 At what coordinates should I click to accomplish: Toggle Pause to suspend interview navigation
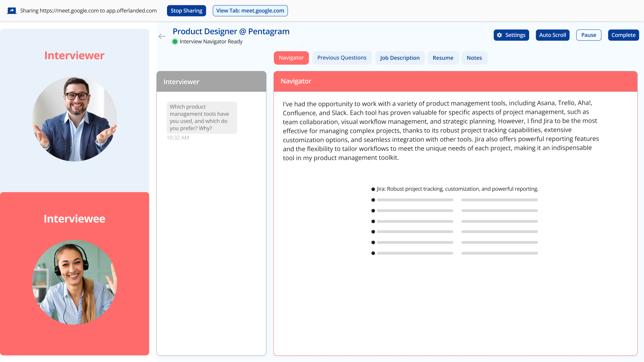pyautogui.click(x=588, y=35)
